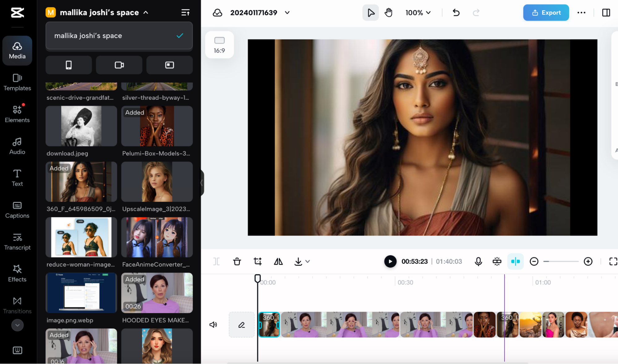618x364 pixels.
Task: Open the CapCut home logo
Action: [17, 13]
